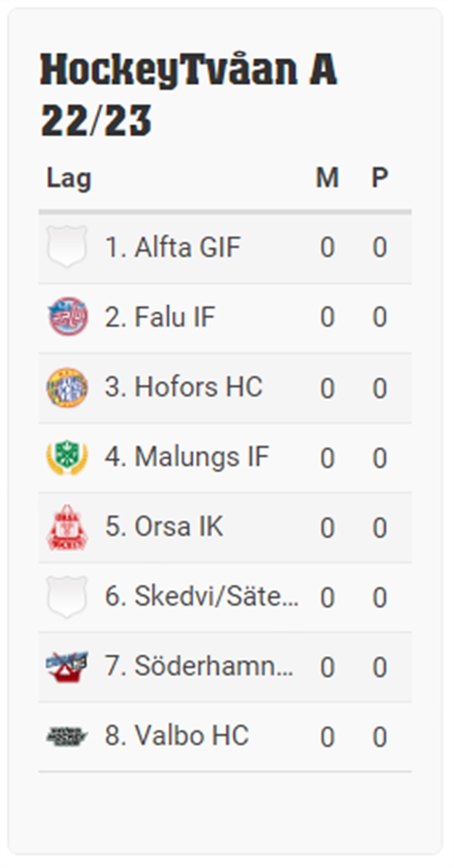Click the Alfta GIF placeholder shield logo
This screenshot has height=868, width=454.
coord(67,247)
